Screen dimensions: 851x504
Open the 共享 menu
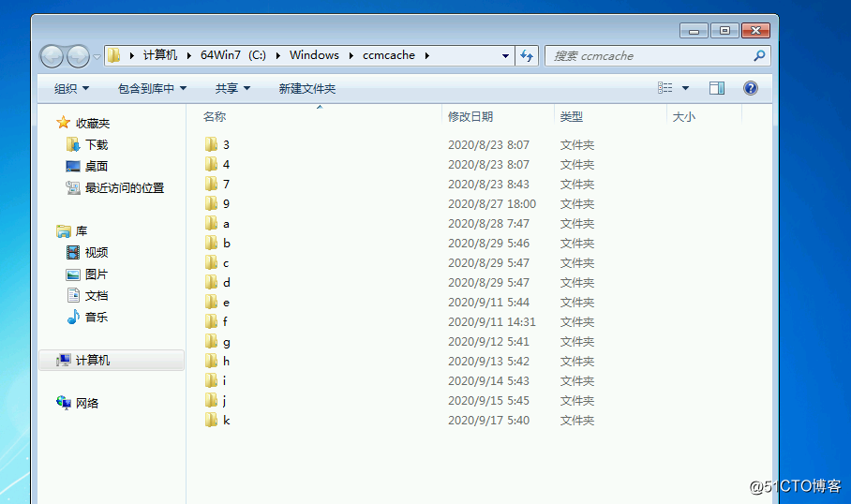pyautogui.click(x=232, y=88)
